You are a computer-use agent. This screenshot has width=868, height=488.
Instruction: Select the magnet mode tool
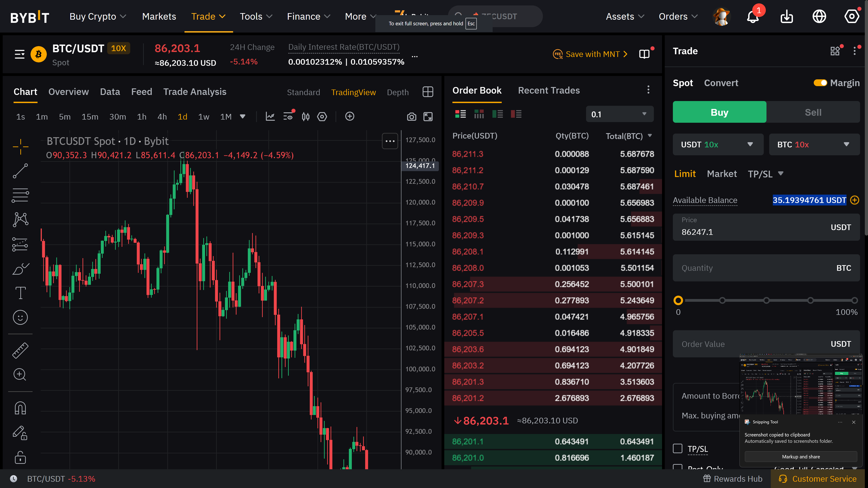pyautogui.click(x=20, y=408)
